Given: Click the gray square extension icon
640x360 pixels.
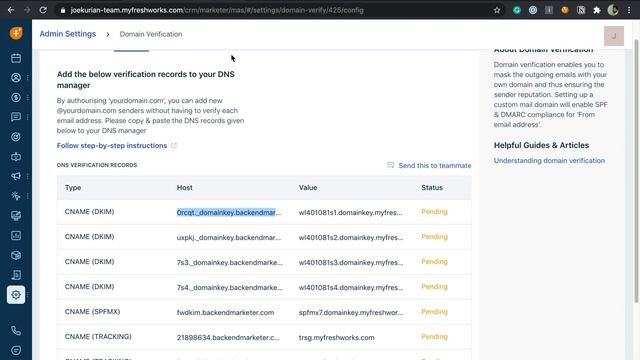Looking at the screenshot, I should 549,10.
